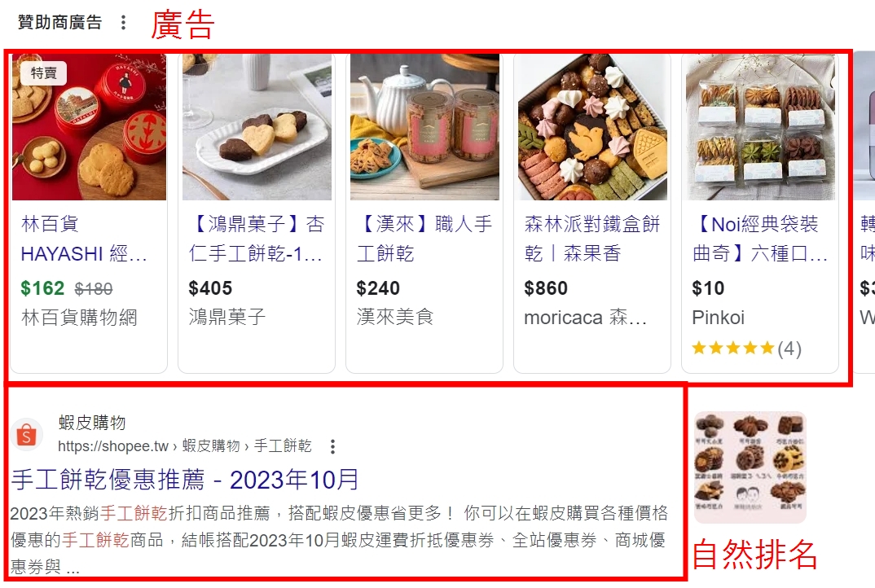Click the 手工餅乾優惠推薦 - 2023年10月 result title
Screen dimensions: 875x588
pos(185,480)
